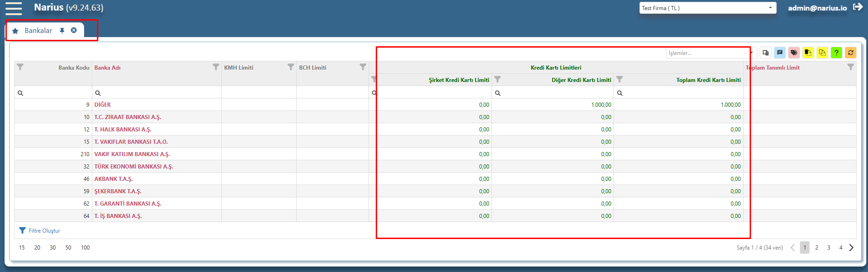Set page size to 15 rows

(22, 248)
